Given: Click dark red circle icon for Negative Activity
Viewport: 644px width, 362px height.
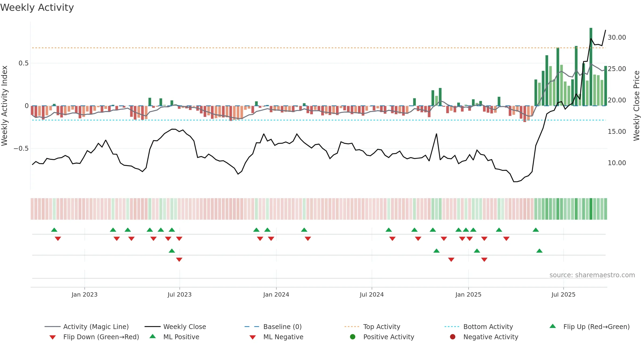Looking at the screenshot, I should [453, 337].
